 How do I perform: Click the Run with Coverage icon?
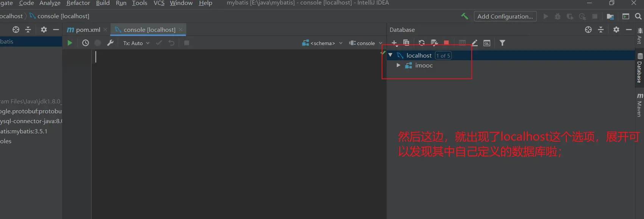[x=570, y=16]
